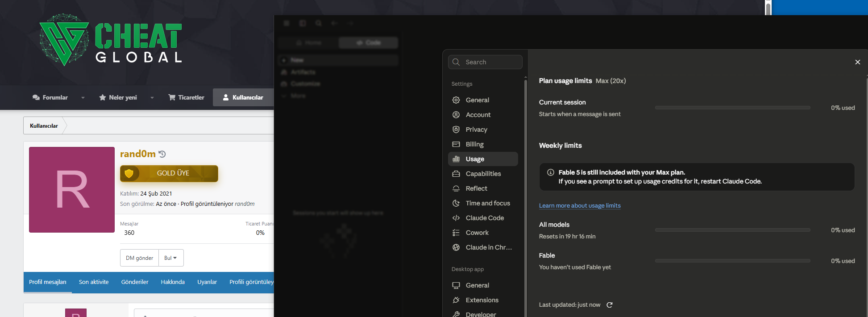868x317 pixels.
Task: Click 'You haven't used Fable yet' text
Action: [575, 267]
